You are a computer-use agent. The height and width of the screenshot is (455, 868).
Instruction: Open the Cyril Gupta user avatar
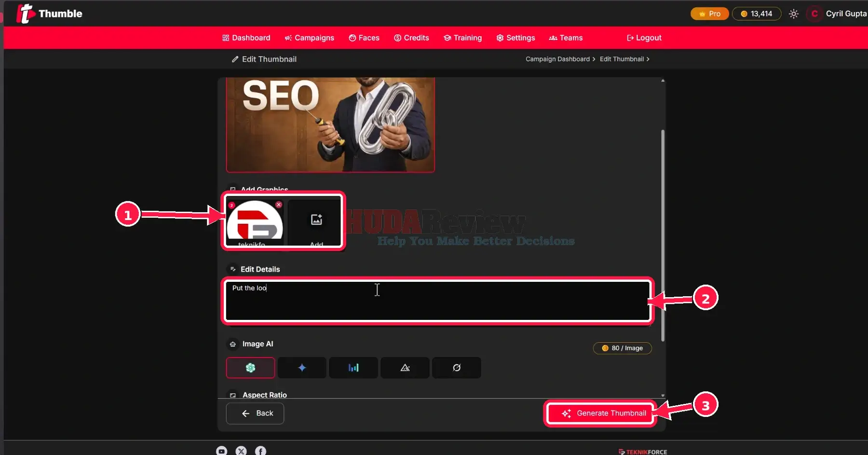click(x=814, y=14)
